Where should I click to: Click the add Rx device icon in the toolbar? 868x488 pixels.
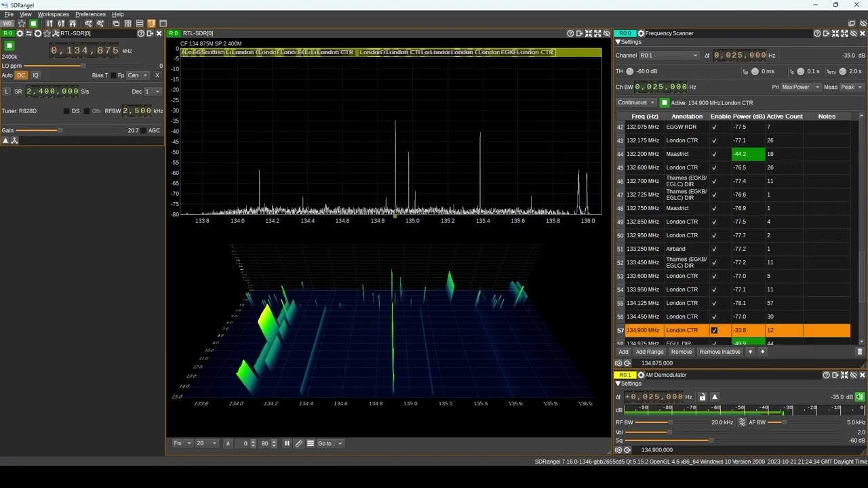pyautogui.click(x=49, y=23)
